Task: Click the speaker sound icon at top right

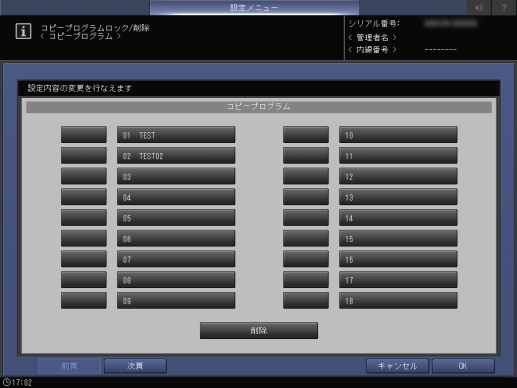Action: (x=479, y=7)
